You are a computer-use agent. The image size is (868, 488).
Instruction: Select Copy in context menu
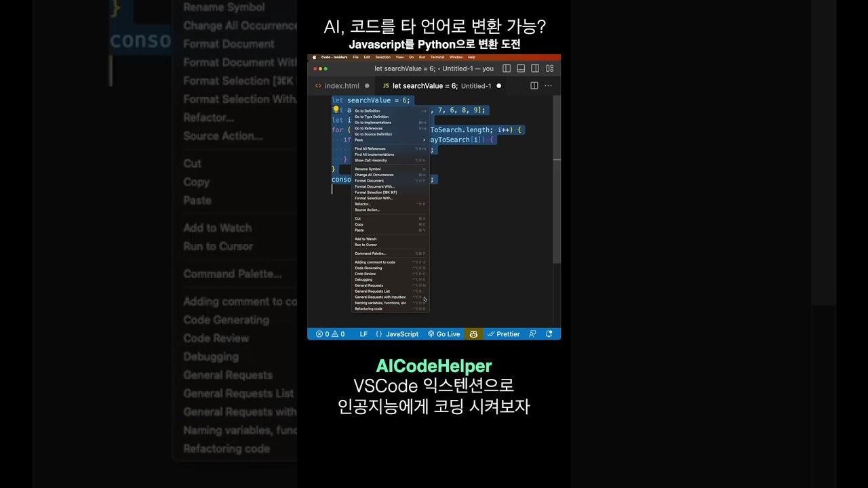tap(390, 224)
